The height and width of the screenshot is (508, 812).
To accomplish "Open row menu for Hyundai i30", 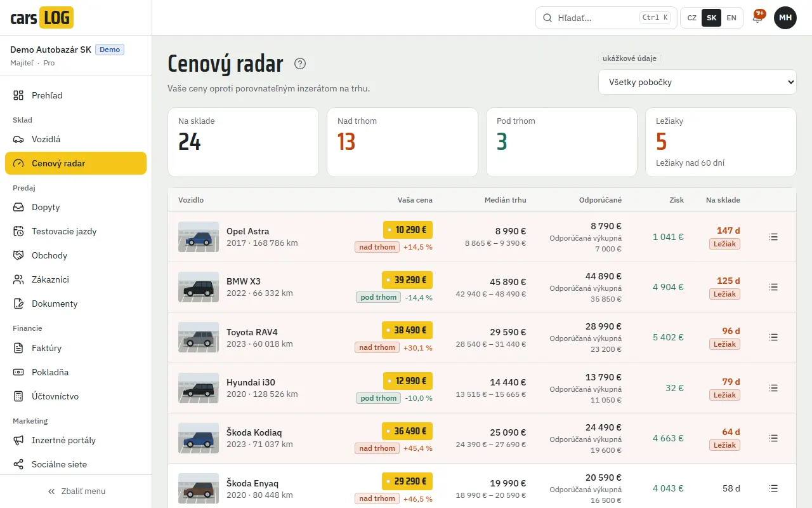I will pos(773,388).
